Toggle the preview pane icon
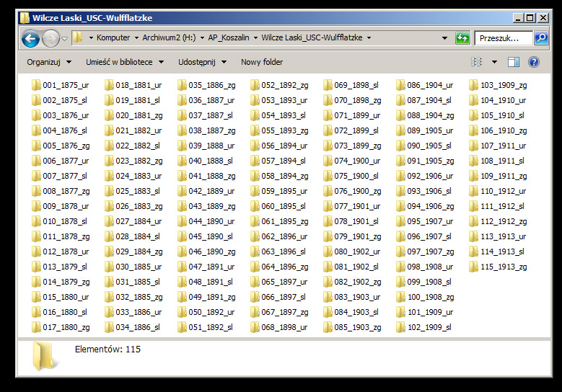The height and width of the screenshot is (392, 562). pyautogui.click(x=514, y=62)
